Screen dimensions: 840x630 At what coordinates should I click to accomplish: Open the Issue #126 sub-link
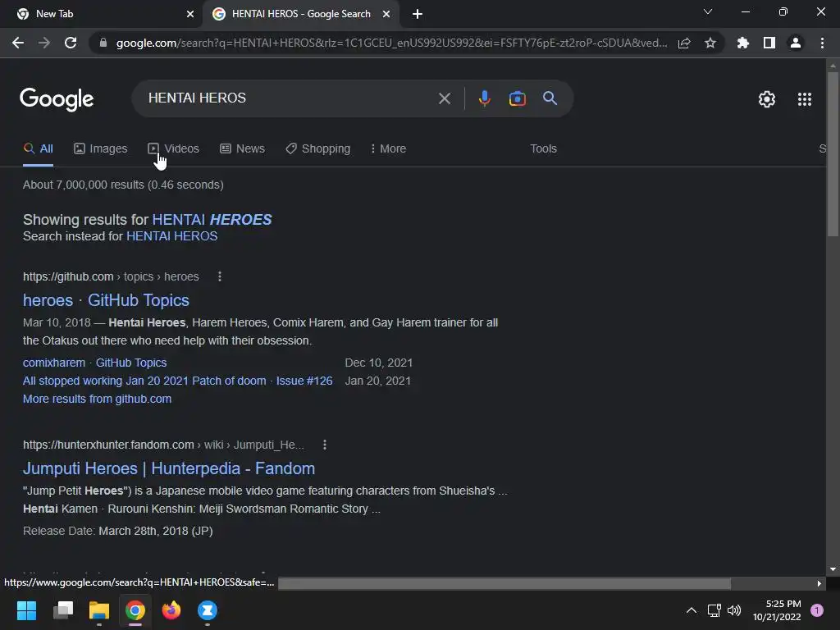pyautogui.click(x=178, y=381)
